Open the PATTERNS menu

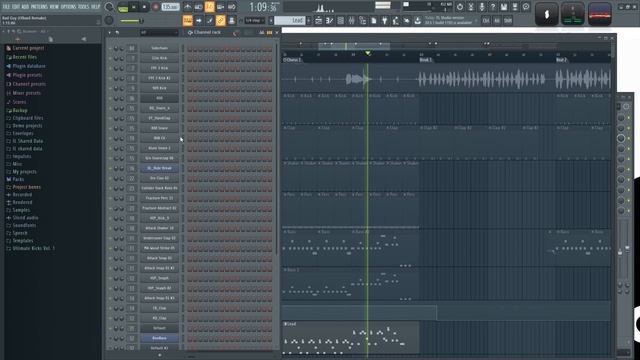39,7
